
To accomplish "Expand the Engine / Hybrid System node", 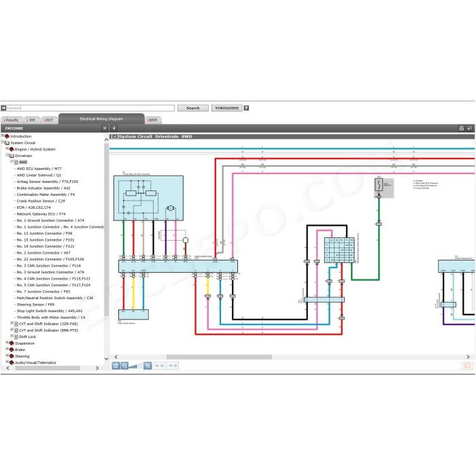I will tap(7, 148).
